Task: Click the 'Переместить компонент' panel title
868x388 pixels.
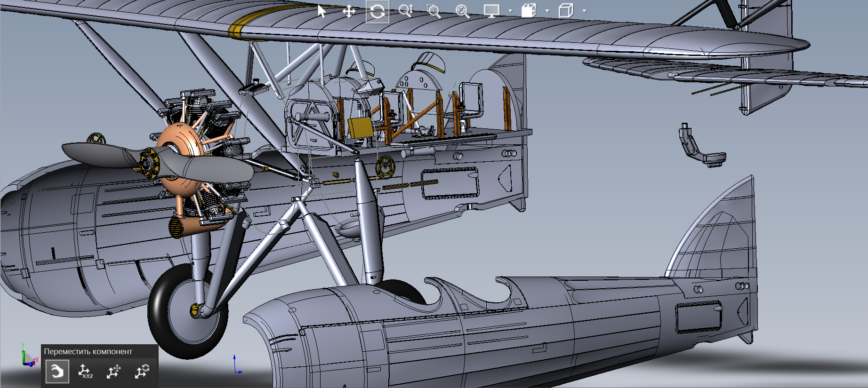Action: coord(88,351)
